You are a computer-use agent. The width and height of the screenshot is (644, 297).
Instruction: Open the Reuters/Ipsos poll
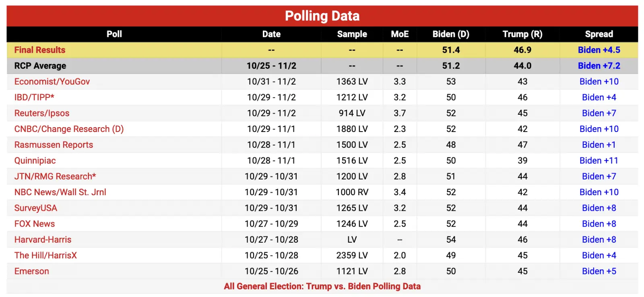[x=42, y=113]
